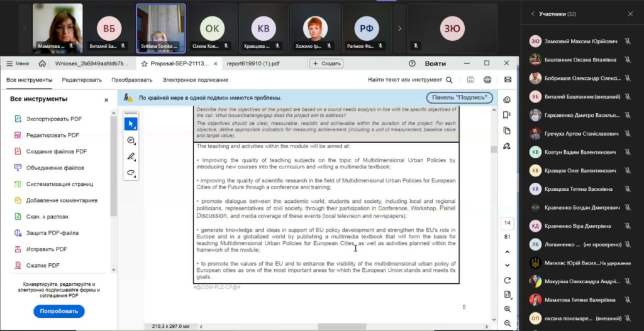Select Маматова video thumbnail
Screen dimensions: 644x331
57,29
